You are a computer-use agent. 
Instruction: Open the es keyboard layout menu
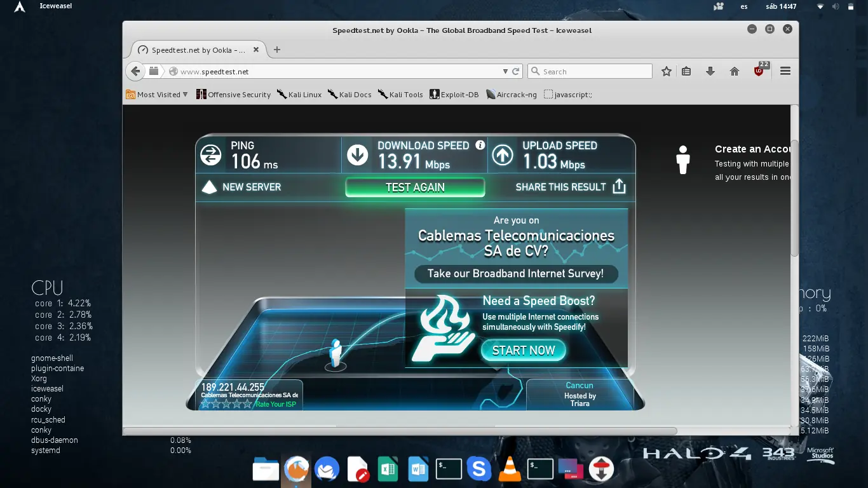coord(744,6)
